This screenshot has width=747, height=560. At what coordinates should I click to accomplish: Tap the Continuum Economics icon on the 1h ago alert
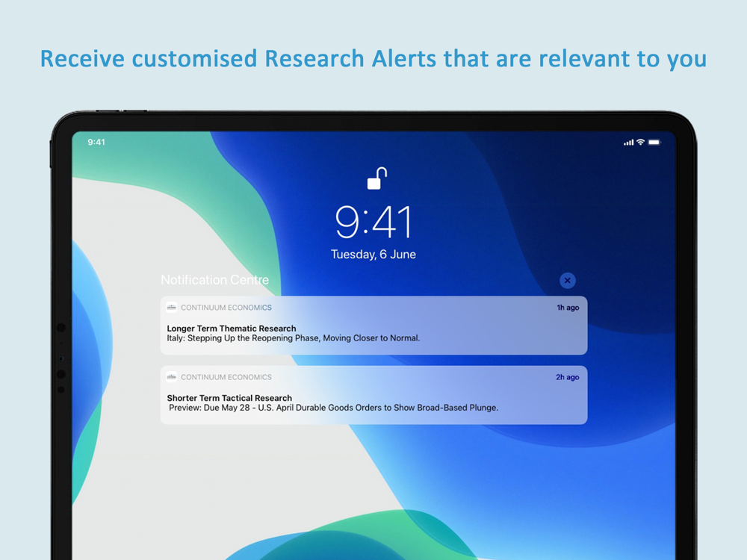click(172, 307)
